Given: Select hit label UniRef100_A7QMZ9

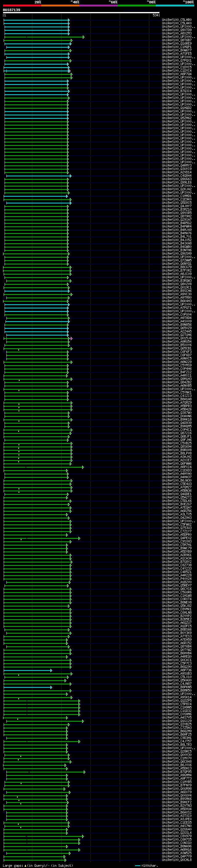Looking at the screenshot, I should coord(177,403).
